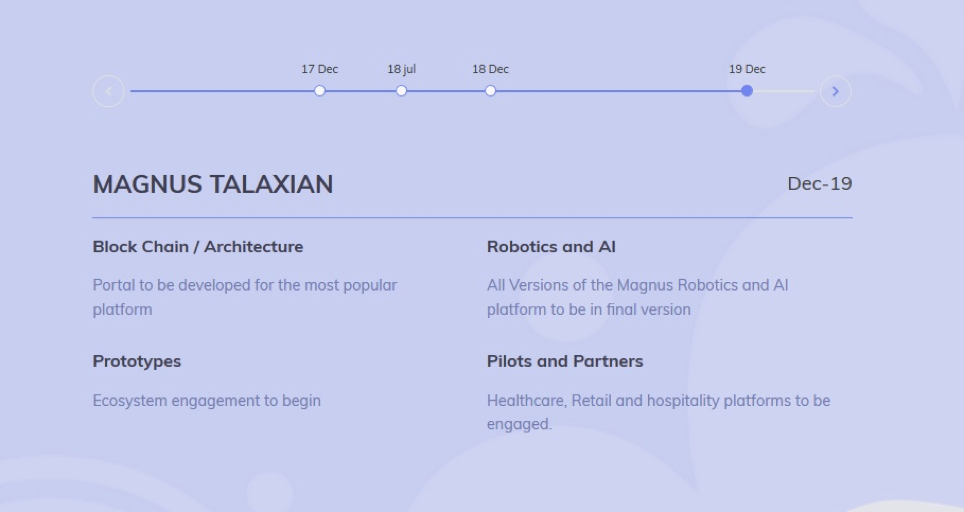
Task: Click the 'Ecosystem engagement to begin' text
Action: coord(207,401)
